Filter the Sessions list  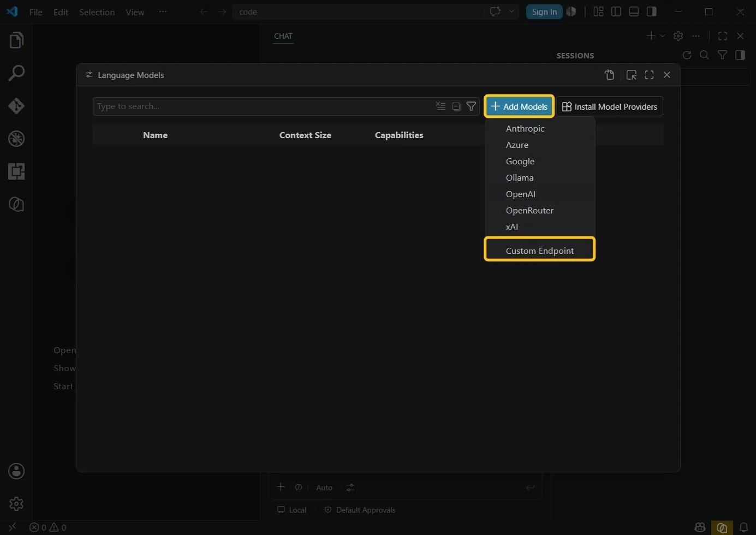(x=722, y=55)
